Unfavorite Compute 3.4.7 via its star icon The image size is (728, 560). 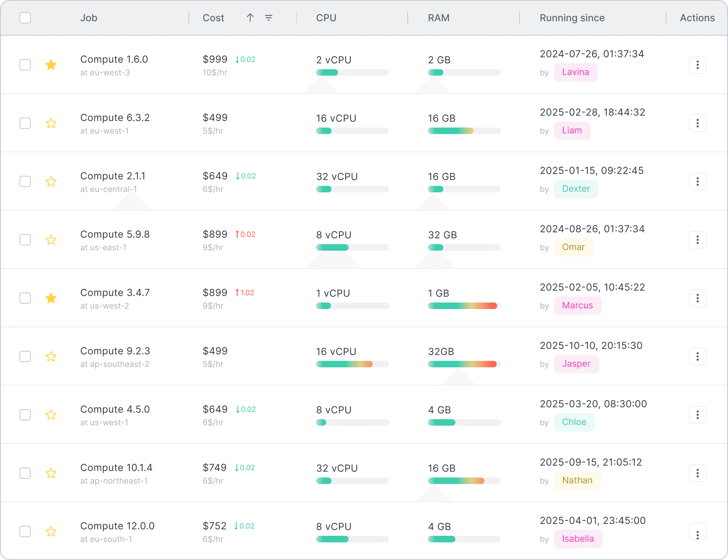tap(51, 298)
